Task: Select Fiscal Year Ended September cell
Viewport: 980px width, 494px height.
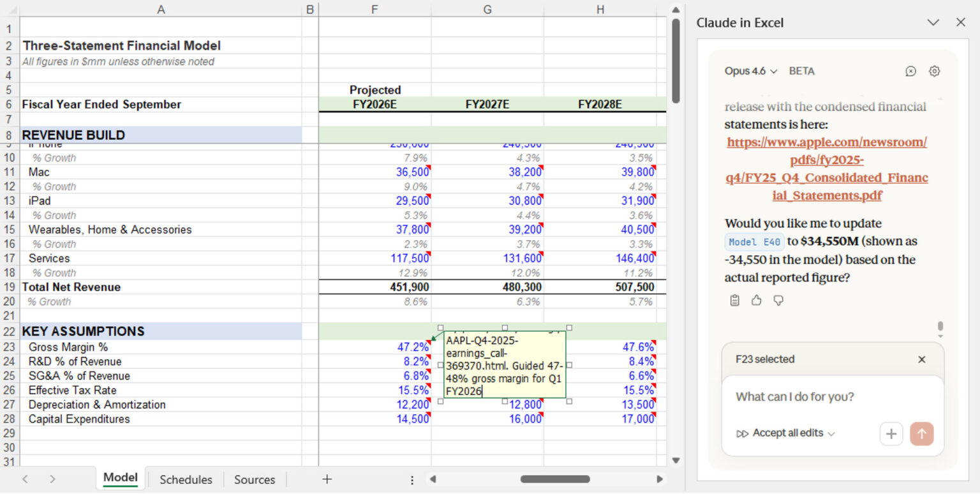Action: [x=161, y=105]
